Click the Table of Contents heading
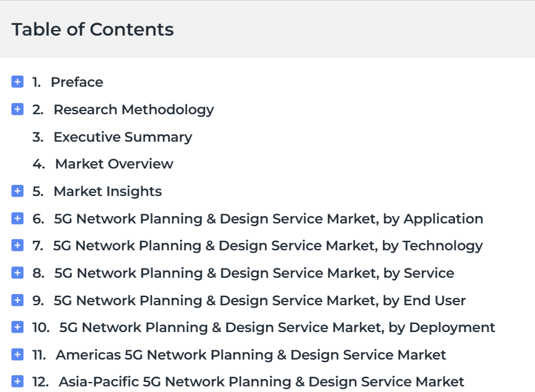 (x=92, y=29)
